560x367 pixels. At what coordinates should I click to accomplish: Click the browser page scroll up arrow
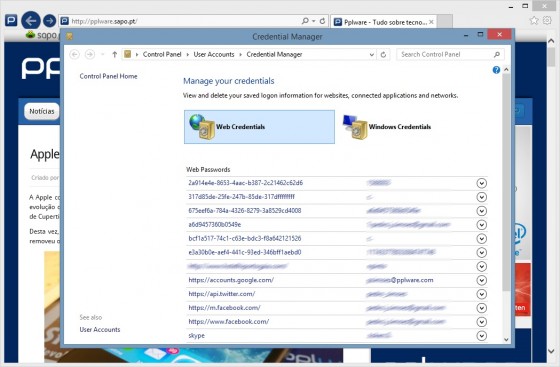pos(551,41)
